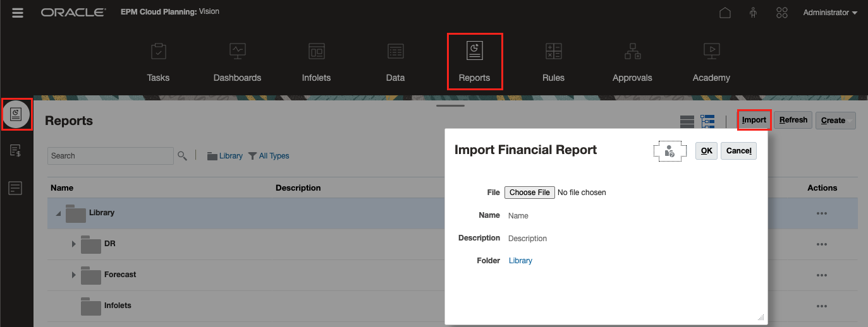This screenshot has height=327, width=868.
Task: Click the Home icon in header
Action: [725, 13]
